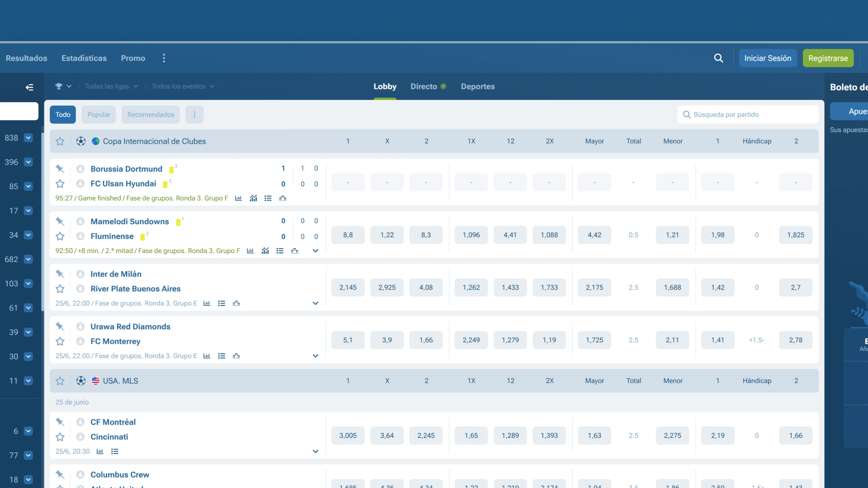This screenshot has height=488, width=868.
Task: Open the Borussia Dortmund team link
Action: click(126, 169)
